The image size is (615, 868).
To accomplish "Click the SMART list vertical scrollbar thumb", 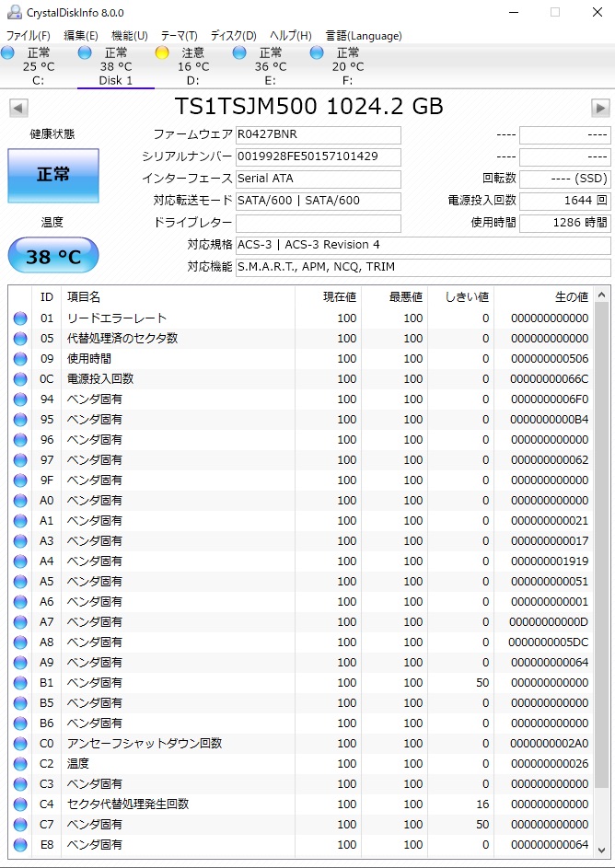I will click(602, 547).
